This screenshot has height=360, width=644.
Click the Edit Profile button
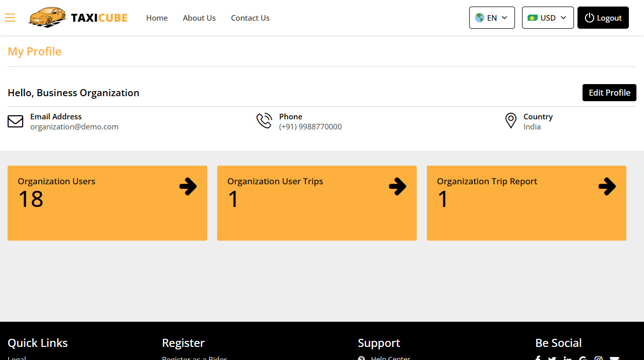coord(609,93)
